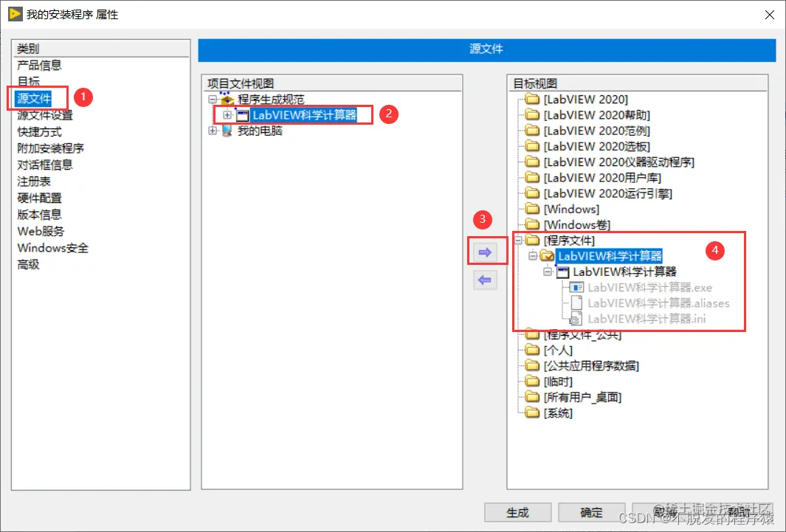Click [系统] folder icon
This screenshot has height=532, width=786.
[x=532, y=412]
